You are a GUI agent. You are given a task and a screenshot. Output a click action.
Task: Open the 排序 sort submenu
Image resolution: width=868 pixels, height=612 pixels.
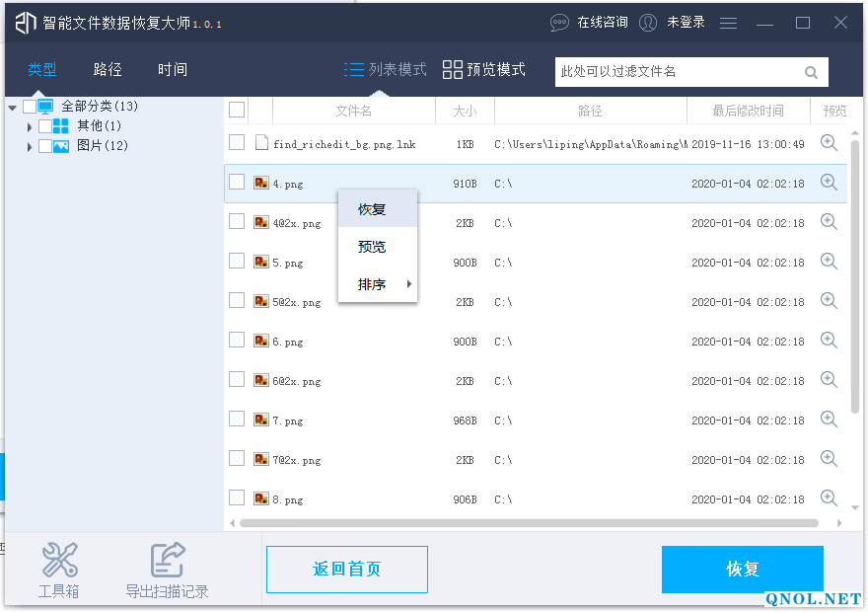point(363,284)
